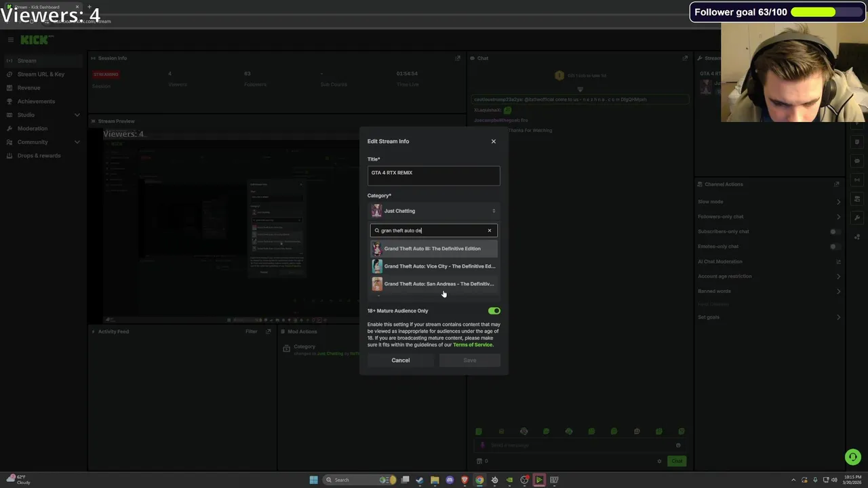Viewport: 868px width, 488px height.
Task: Open the hamburger menu beside Kick logo
Action: tap(10, 40)
